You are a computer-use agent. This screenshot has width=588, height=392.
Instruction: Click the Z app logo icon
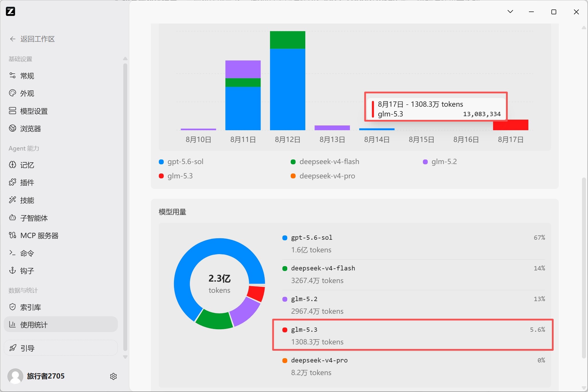10,11
